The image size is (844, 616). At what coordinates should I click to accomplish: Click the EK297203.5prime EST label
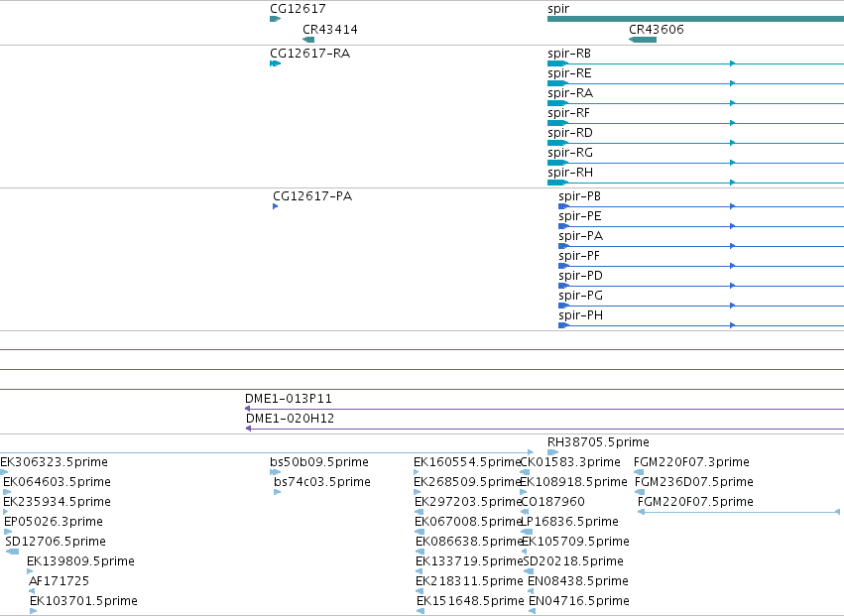click(468, 502)
